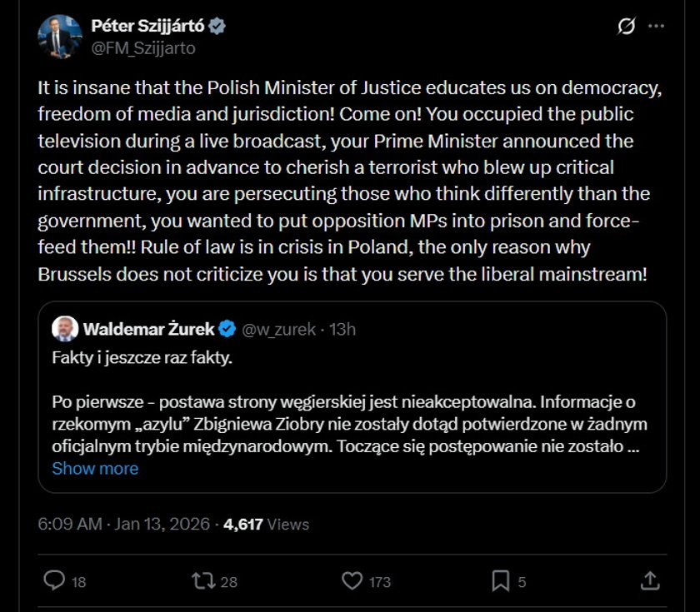Open the three-dot more options menu
This screenshot has width=700, height=612.
click(657, 27)
